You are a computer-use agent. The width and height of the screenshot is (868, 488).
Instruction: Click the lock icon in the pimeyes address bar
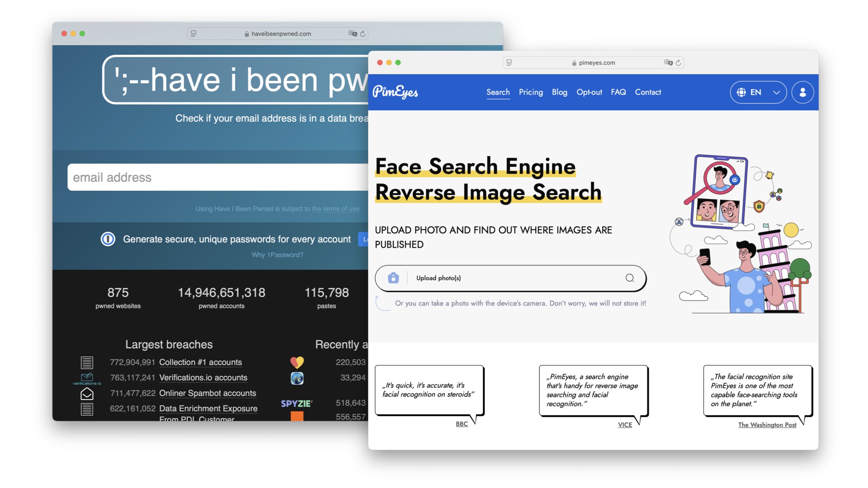click(x=574, y=63)
